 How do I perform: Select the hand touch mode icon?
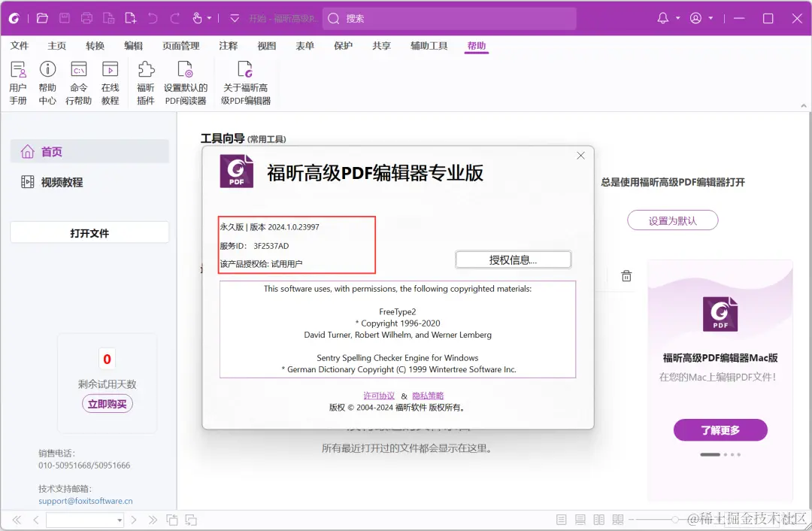point(197,18)
